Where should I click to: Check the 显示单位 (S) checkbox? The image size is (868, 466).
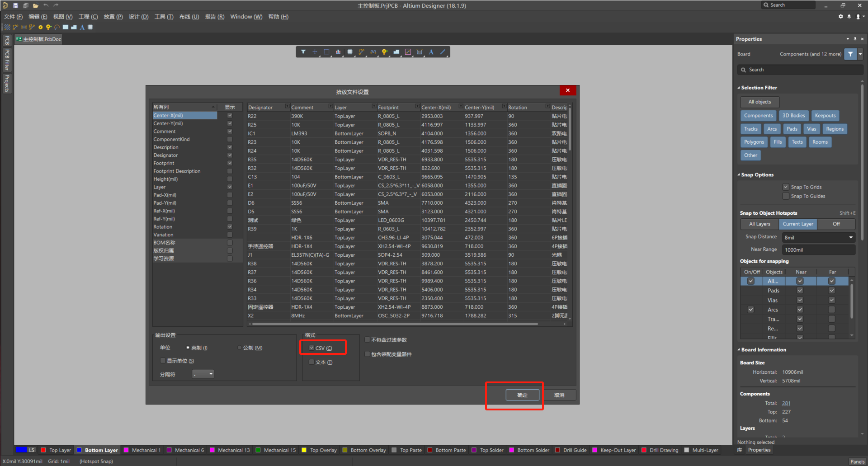(163, 361)
